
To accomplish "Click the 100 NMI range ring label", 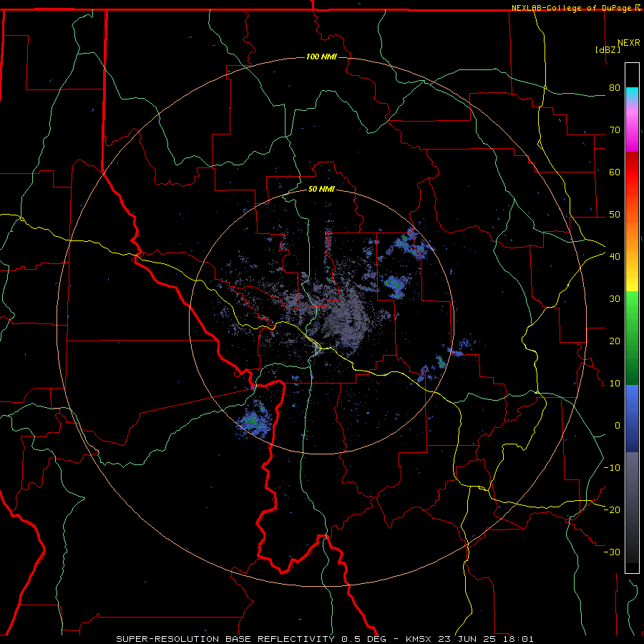I will click(321, 57).
